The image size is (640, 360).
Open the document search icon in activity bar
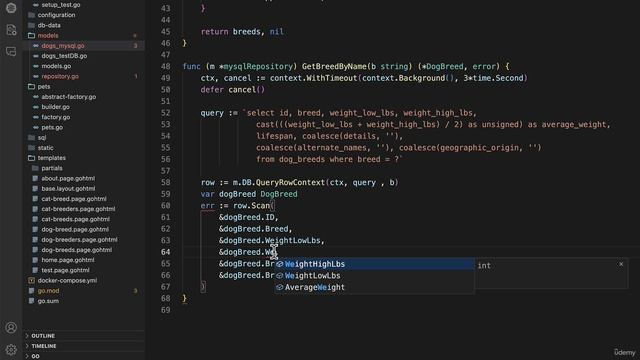click(11, 30)
